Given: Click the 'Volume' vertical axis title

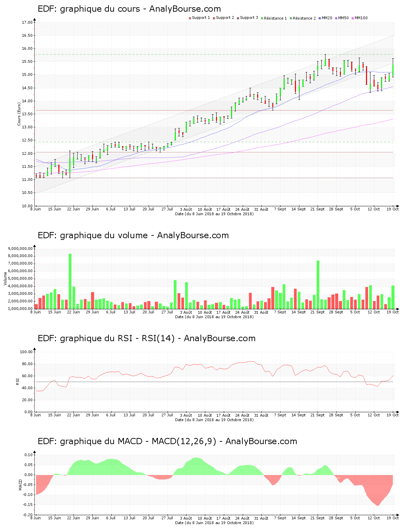Looking at the screenshot, I should point(5,278).
